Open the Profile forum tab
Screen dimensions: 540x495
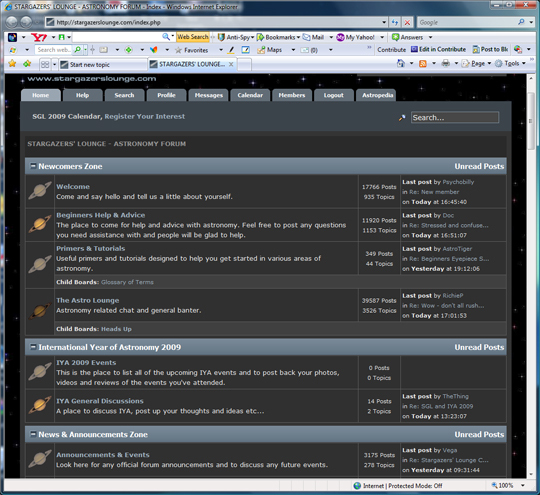click(x=166, y=95)
